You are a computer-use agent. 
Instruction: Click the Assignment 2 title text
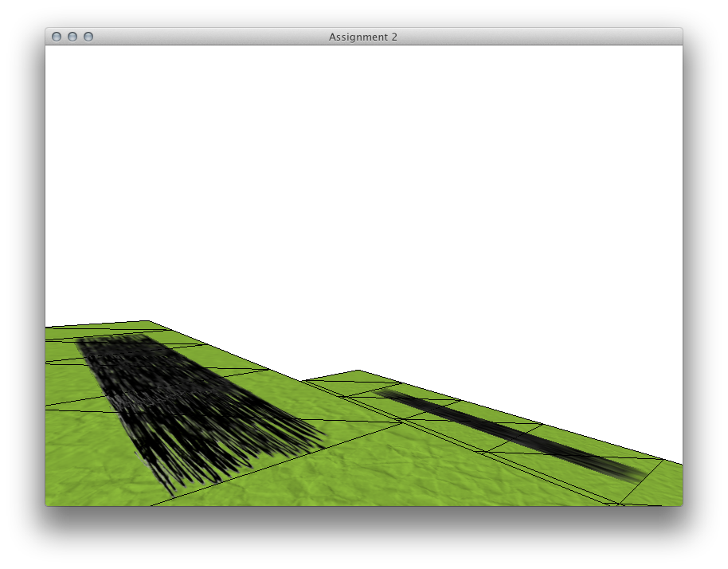click(x=363, y=37)
